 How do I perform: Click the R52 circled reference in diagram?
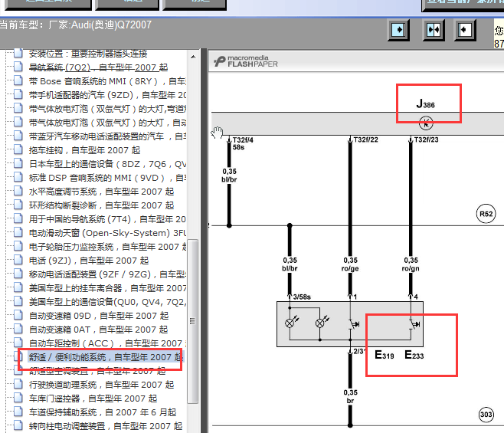[x=486, y=214]
